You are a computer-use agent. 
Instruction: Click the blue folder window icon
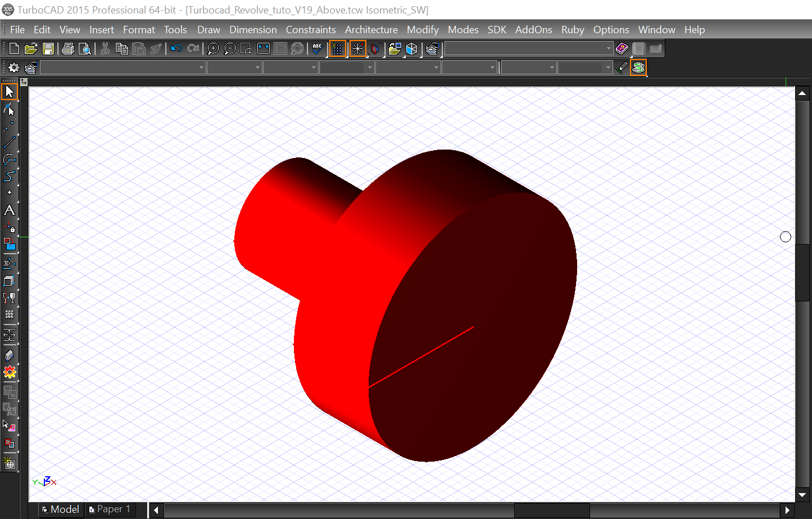click(x=394, y=49)
